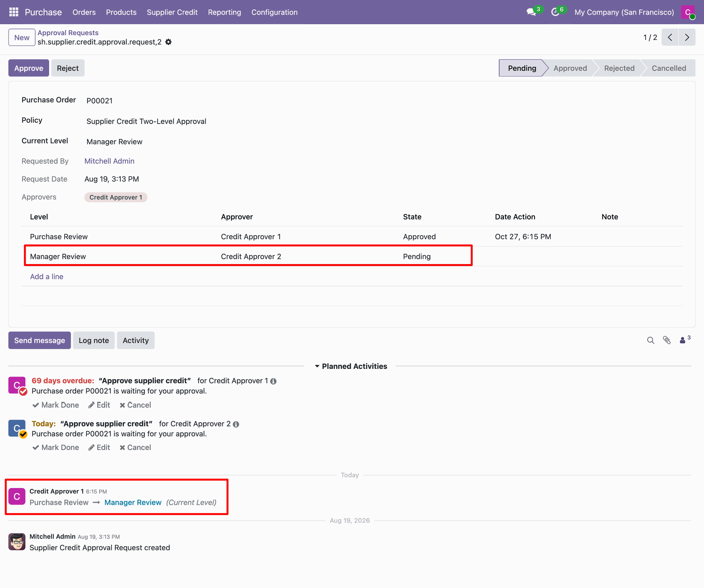Open the apps grid menu
The width and height of the screenshot is (704, 588).
[14, 12]
